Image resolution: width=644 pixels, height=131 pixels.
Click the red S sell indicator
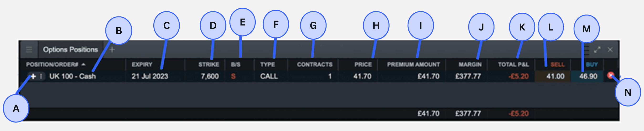[x=233, y=76]
